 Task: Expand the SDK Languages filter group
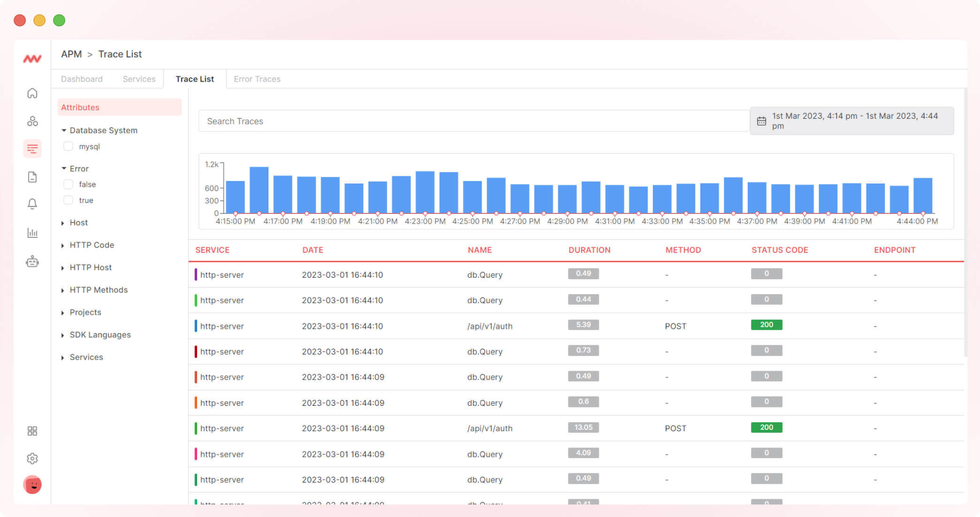[x=100, y=335]
